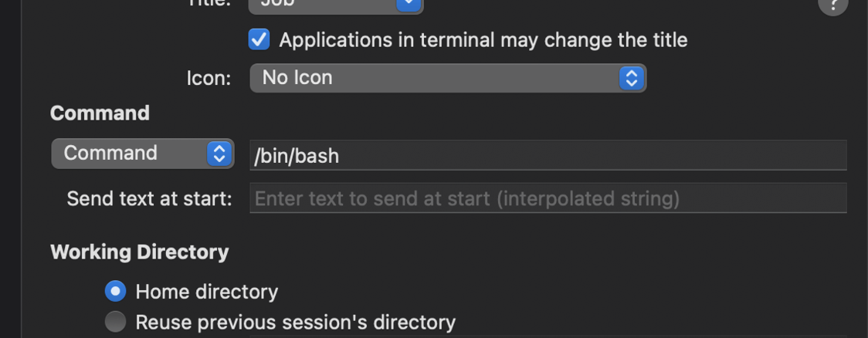Click the Send text at start field
Screen dimensions: 868x338
click(548, 198)
